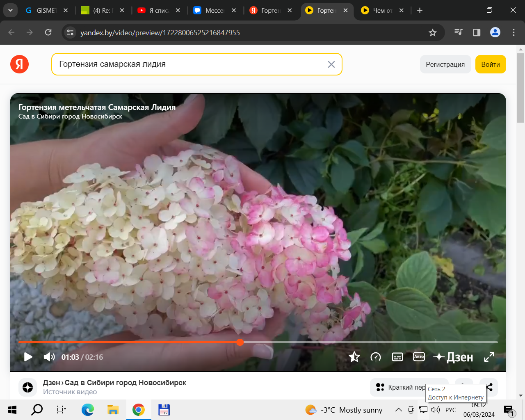Toggle the Chrome side panel
The image size is (525, 420).
[x=477, y=32]
